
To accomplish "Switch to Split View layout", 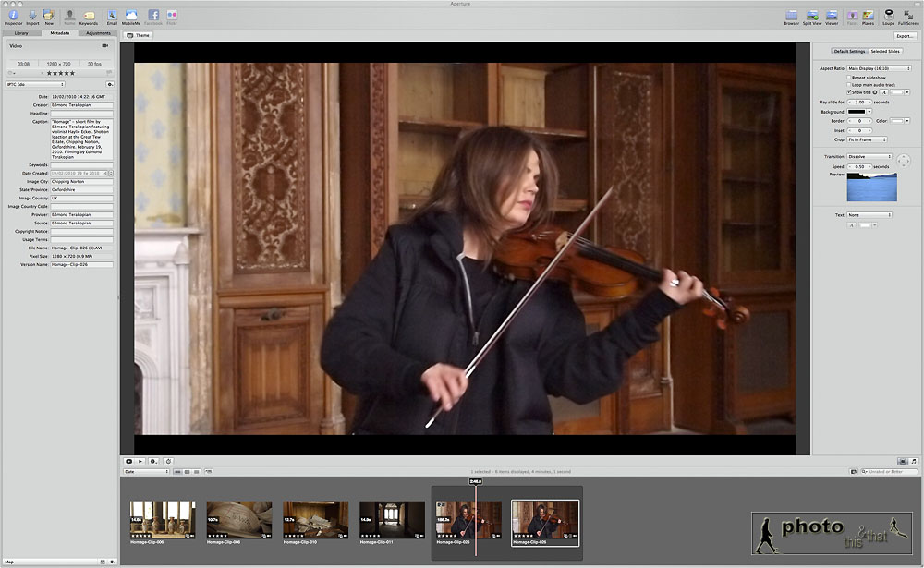I will (x=812, y=15).
